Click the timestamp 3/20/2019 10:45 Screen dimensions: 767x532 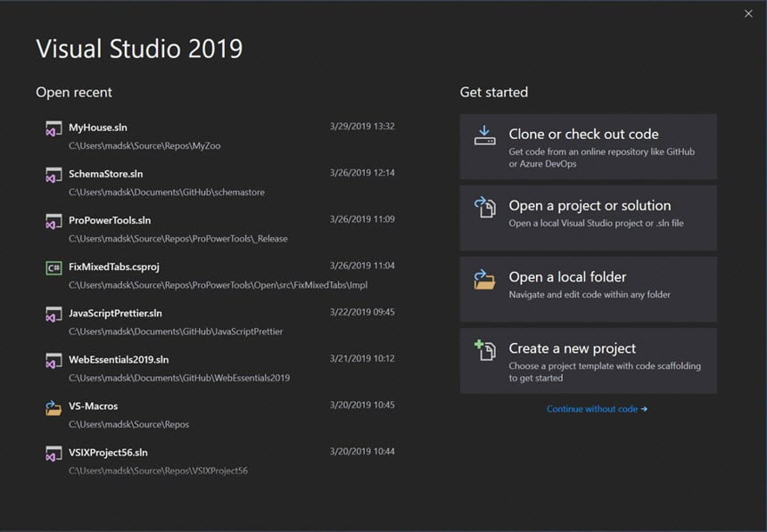coord(362,405)
